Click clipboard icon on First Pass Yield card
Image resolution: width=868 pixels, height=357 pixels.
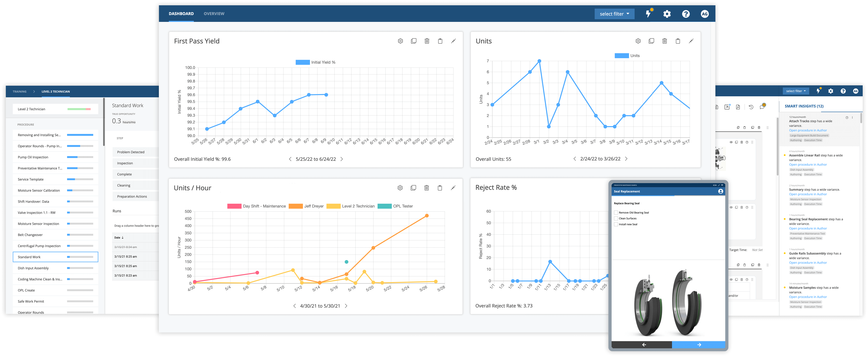[440, 41]
